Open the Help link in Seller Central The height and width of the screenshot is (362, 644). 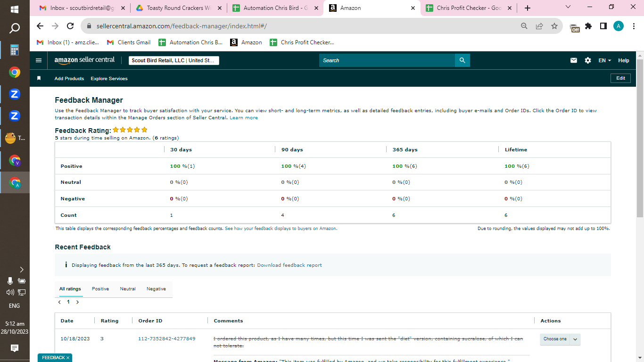(x=624, y=60)
